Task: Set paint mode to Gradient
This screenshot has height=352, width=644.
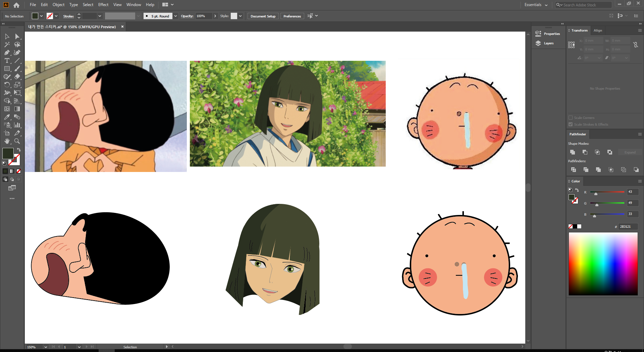Action: 12,171
